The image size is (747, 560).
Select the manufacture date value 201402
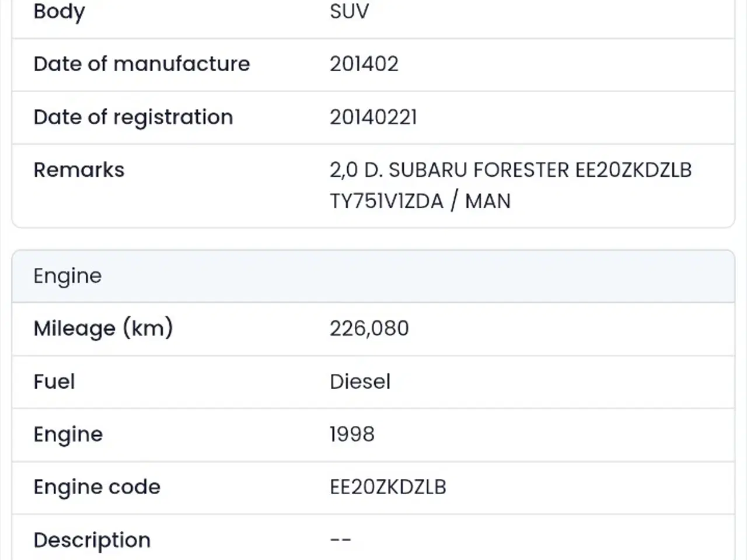pyautogui.click(x=364, y=64)
